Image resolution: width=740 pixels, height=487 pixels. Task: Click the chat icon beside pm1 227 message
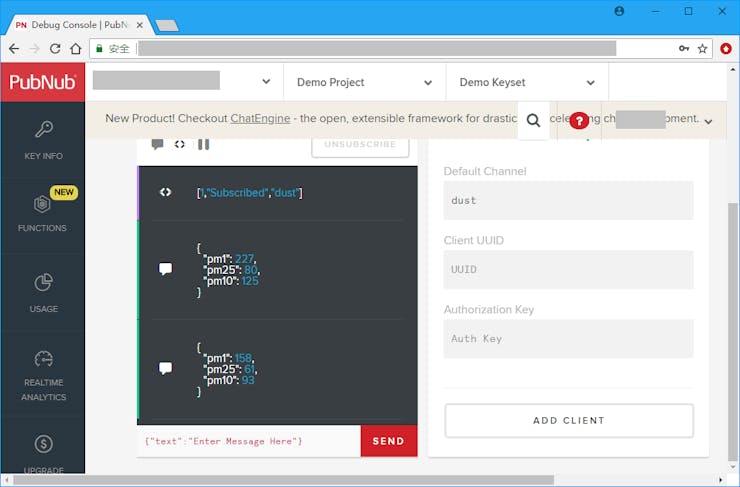click(x=165, y=269)
